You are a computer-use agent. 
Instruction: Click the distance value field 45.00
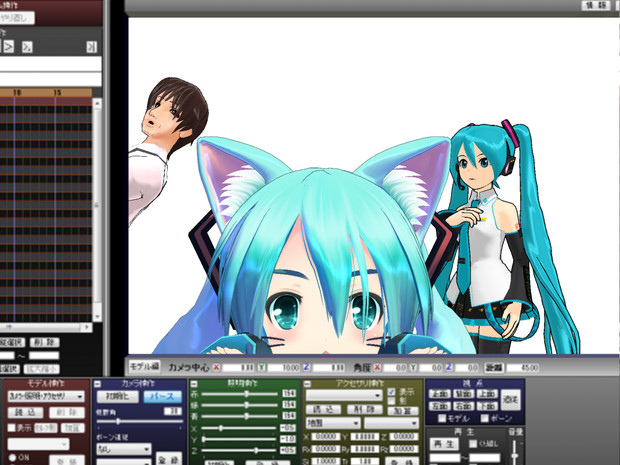click(524, 367)
